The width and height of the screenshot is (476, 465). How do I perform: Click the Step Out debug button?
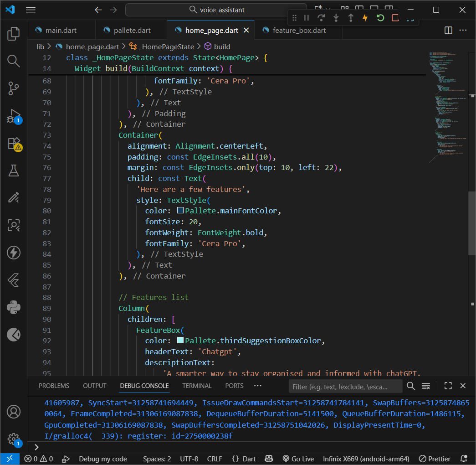(351, 18)
